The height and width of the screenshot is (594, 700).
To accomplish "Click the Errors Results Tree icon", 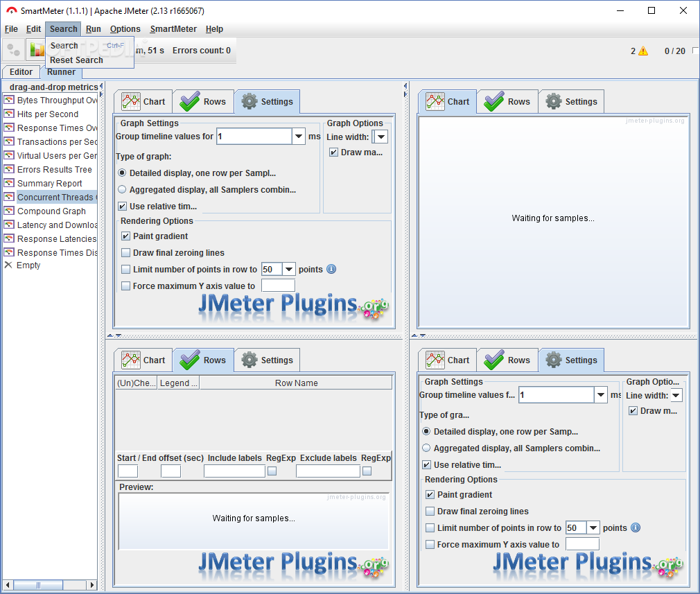I will click(9, 169).
